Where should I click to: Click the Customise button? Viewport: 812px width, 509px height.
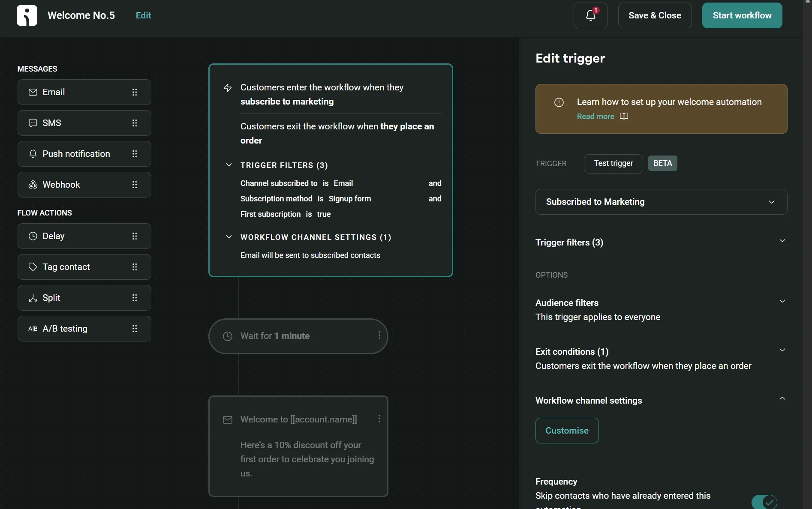567,431
